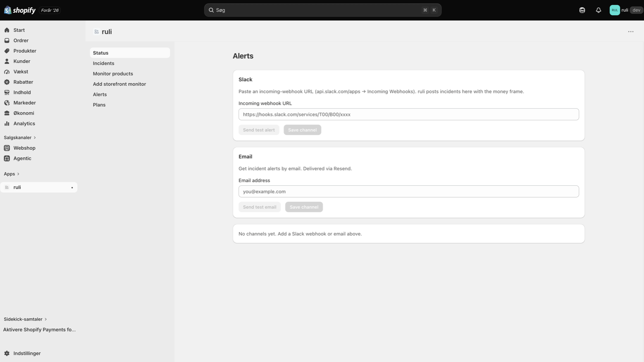Click the Shopify logo
Screen dimensions: 644x362
click(20, 10)
